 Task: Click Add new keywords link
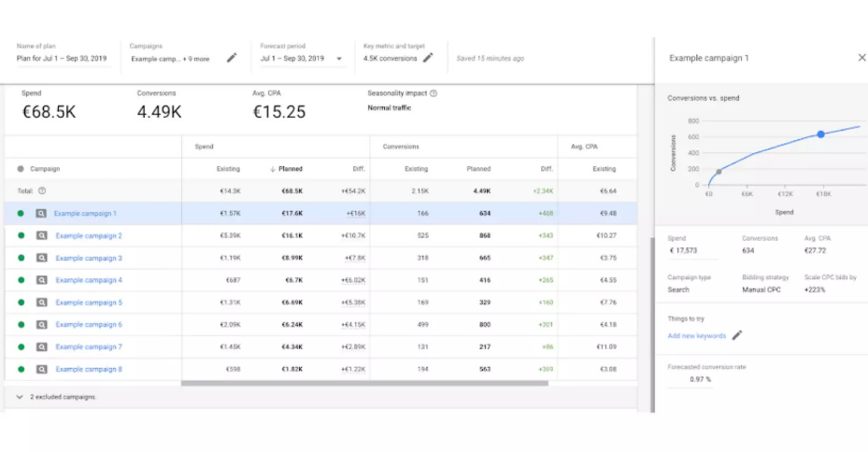696,335
